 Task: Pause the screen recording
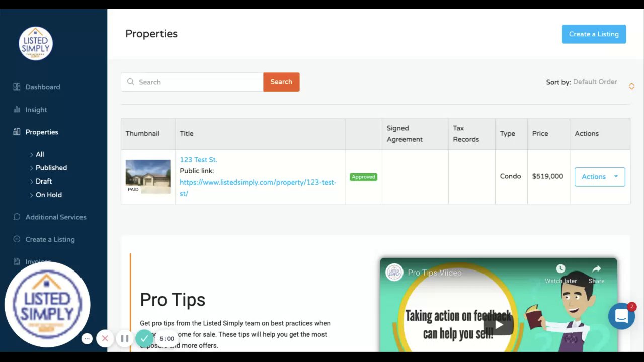(124, 338)
